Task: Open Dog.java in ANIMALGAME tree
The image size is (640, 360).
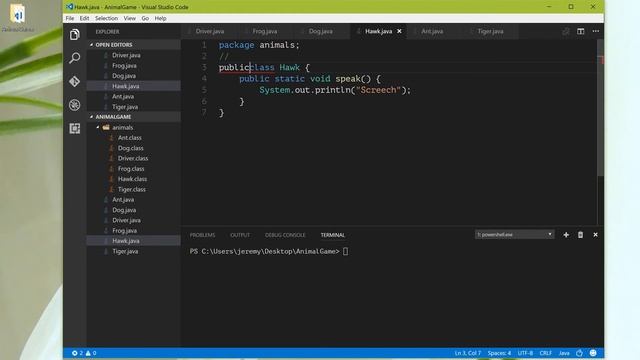Action: (133, 210)
